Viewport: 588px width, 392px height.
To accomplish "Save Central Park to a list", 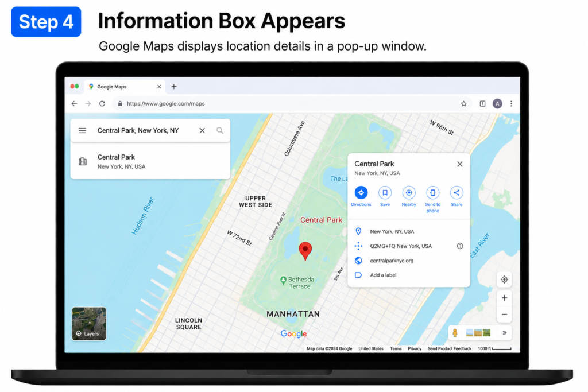I will point(385,196).
